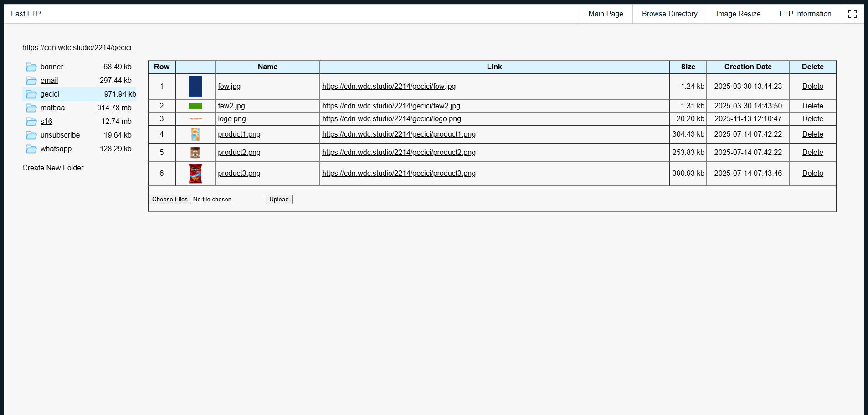
Task: Click the 914.78 mb matbaa size
Action: pyautogui.click(x=114, y=108)
